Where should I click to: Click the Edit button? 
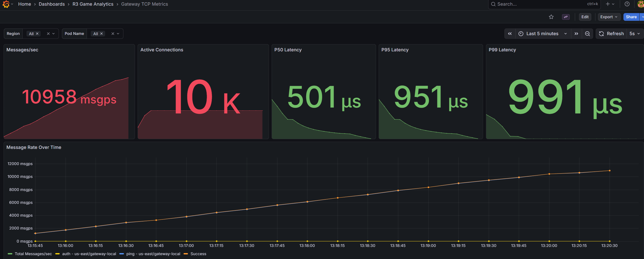pyautogui.click(x=585, y=17)
